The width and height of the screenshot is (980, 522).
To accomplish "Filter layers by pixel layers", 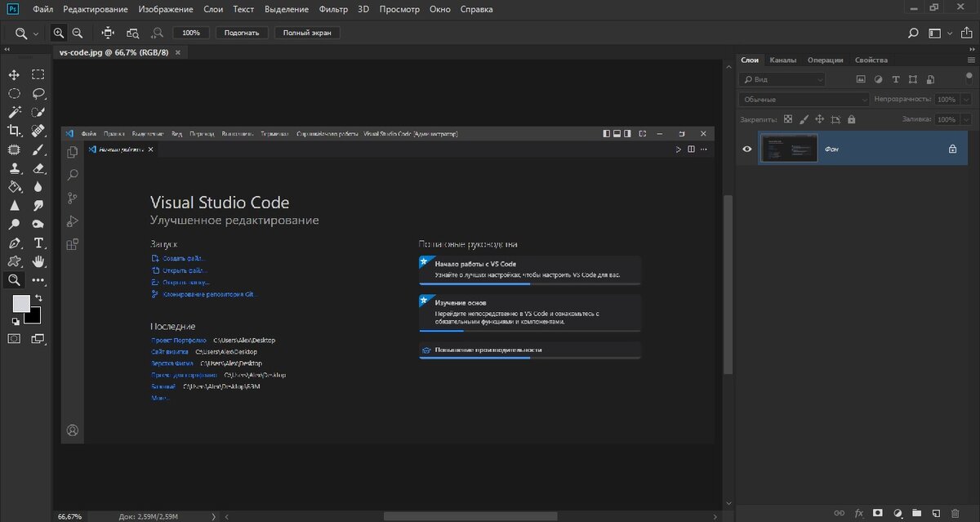I will click(860, 79).
